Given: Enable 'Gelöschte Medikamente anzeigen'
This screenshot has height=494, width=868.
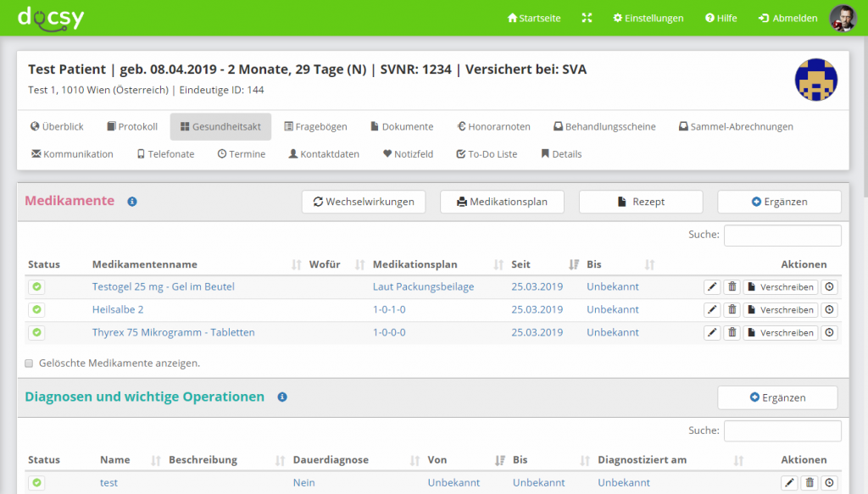Looking at the screenshot, I should (29, 362).
